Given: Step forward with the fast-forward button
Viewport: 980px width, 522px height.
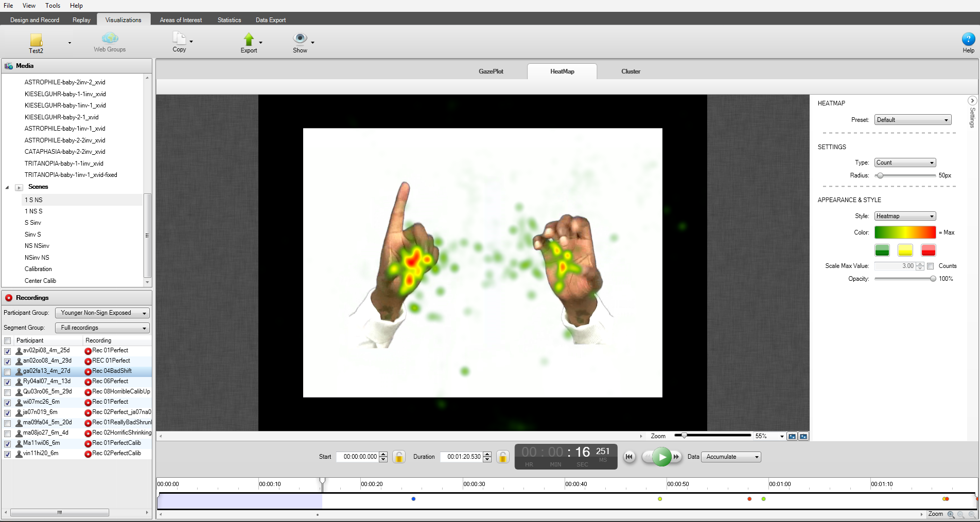Looking at the screenshot, I should [676, 457].
